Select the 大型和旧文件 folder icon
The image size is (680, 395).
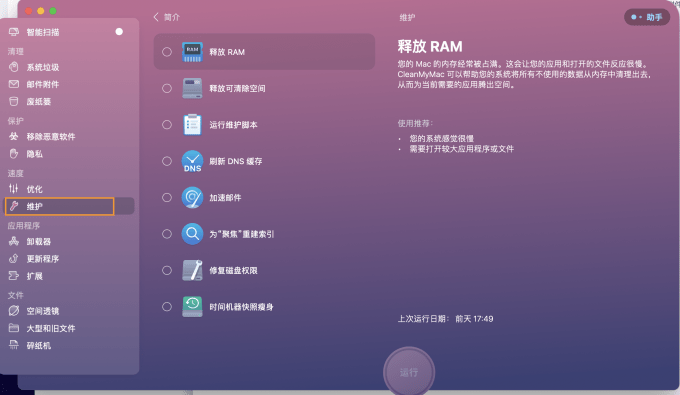pos(14,328)
